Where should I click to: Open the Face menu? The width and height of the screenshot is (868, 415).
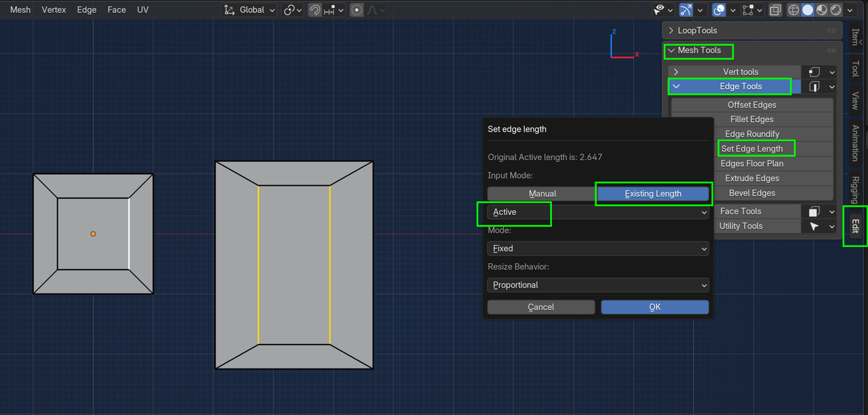tap(117, 9)
